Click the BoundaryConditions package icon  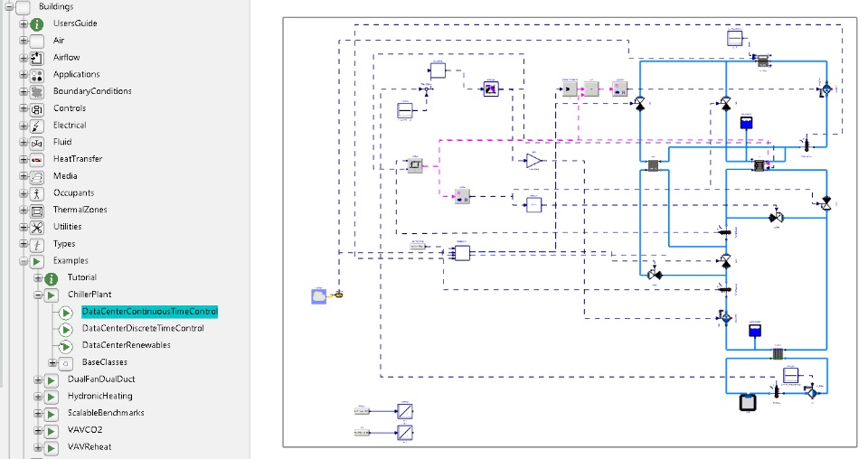pyautogui.click(x=36, y=92)
